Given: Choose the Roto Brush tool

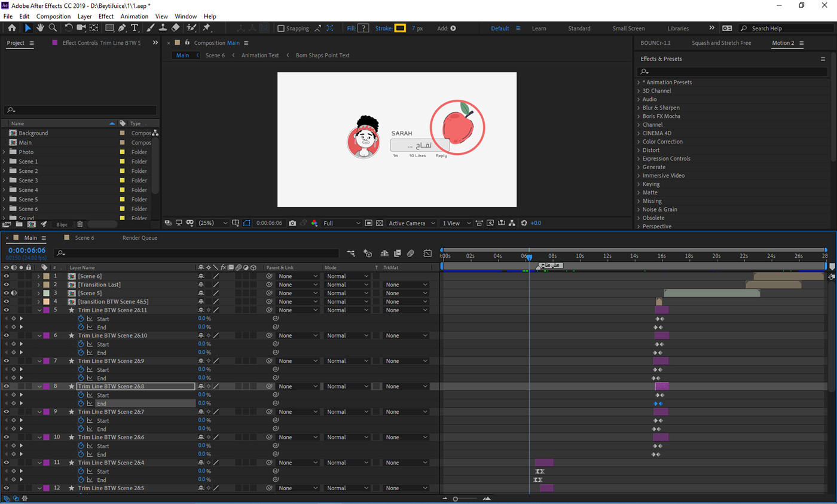Looking at the screenshot, I should (x=191, y=28).
